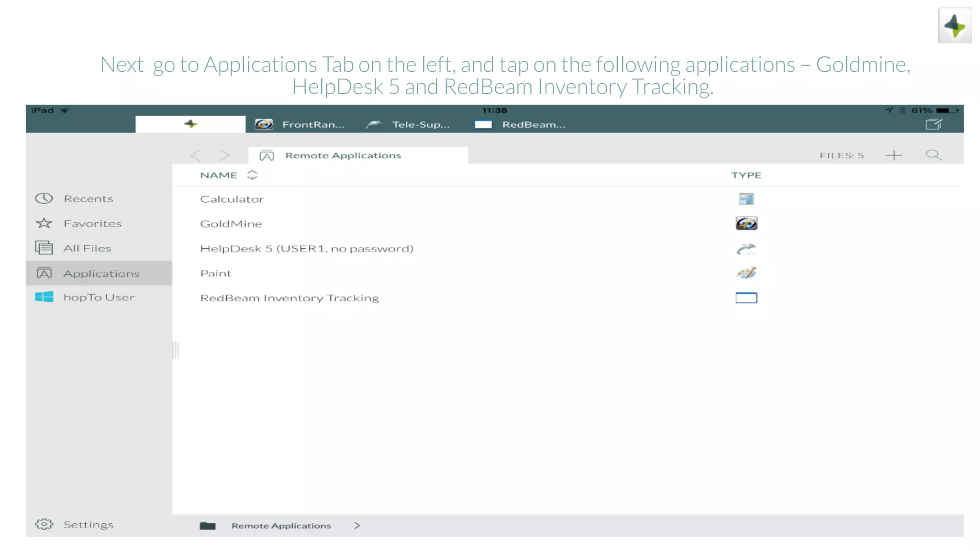Switch to the RedBeam... tab
980x551 pixels.
[520, 124]
